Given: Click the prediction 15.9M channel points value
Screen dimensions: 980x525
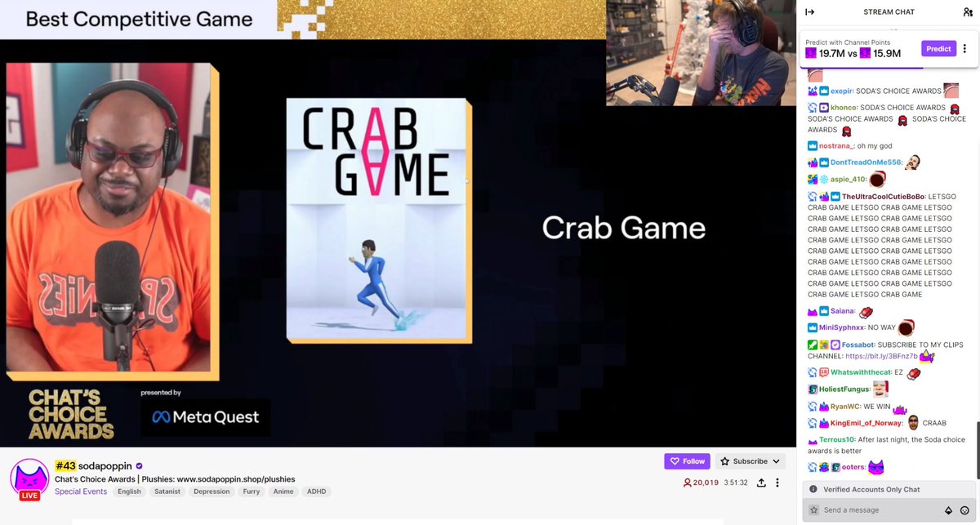Looking at the screenshot, I should click(x=887, y=53).
